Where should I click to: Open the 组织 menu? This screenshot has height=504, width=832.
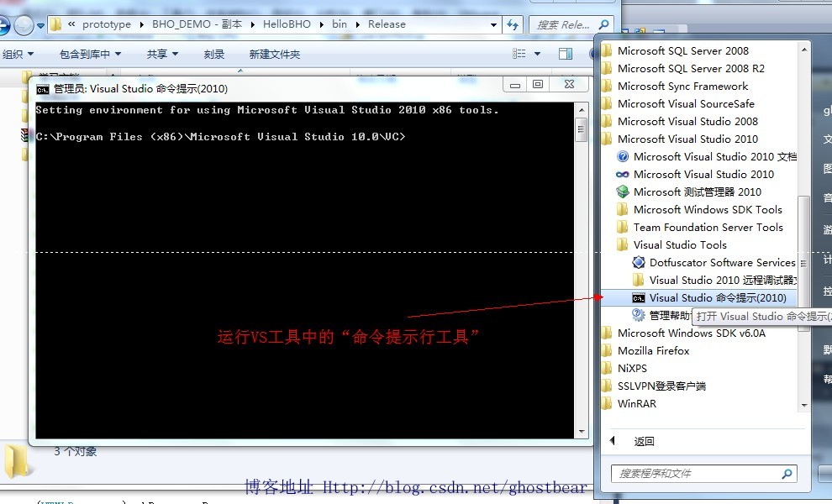pos(18,54)
